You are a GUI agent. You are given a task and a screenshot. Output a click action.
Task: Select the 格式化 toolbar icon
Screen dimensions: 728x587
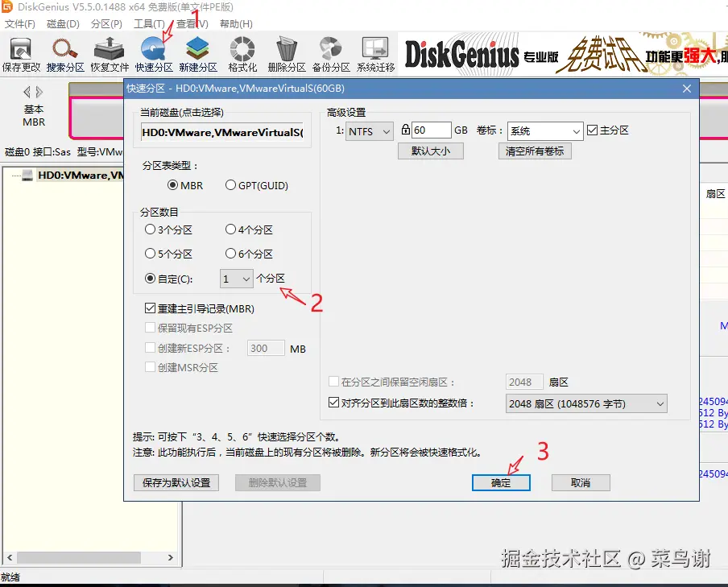pyautogui.click(x=242, y=54)
